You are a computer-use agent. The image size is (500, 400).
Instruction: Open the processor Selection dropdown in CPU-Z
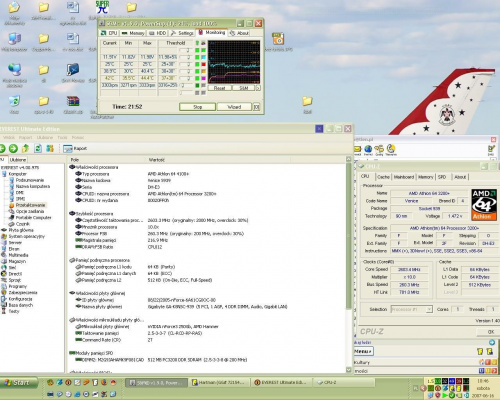pyautogui.click(x=412, y=309)
